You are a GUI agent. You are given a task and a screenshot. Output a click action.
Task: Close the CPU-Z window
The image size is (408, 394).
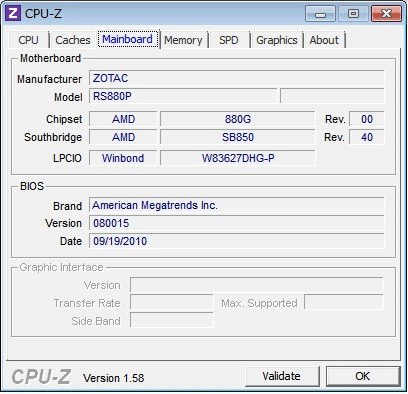(386, 14)
